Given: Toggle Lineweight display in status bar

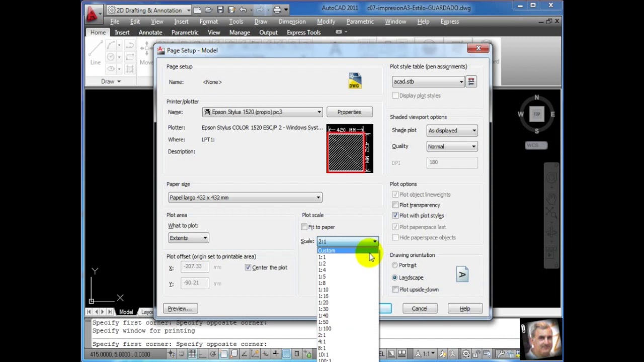Looking at the screenshot, I should click(276, 354).
